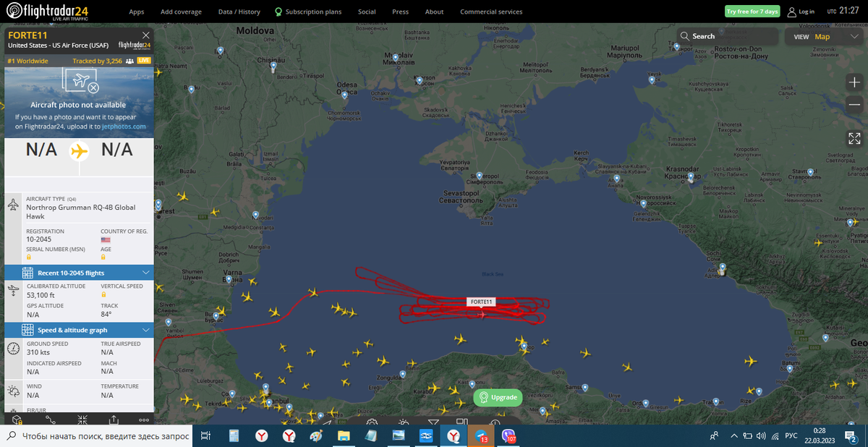Click the Log in link
868x447 pixels.
[x=807, y=12]
